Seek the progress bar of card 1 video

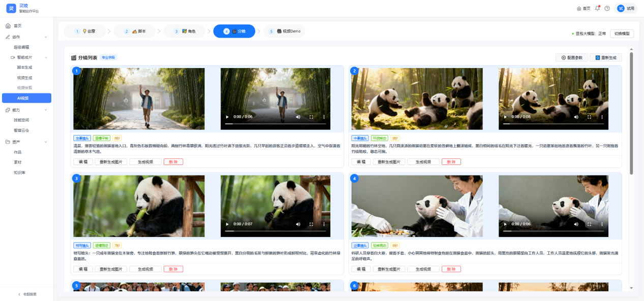275,124
